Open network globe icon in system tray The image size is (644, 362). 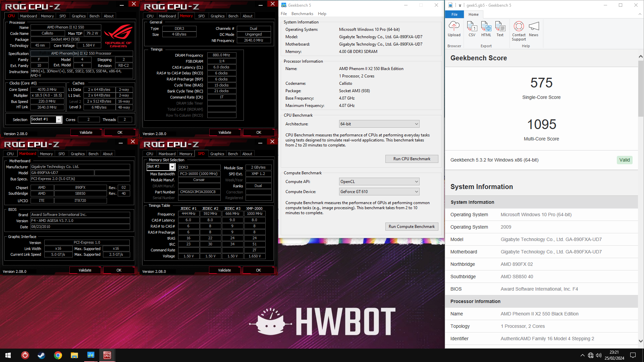pyautogui.click(x=591, y=355)
